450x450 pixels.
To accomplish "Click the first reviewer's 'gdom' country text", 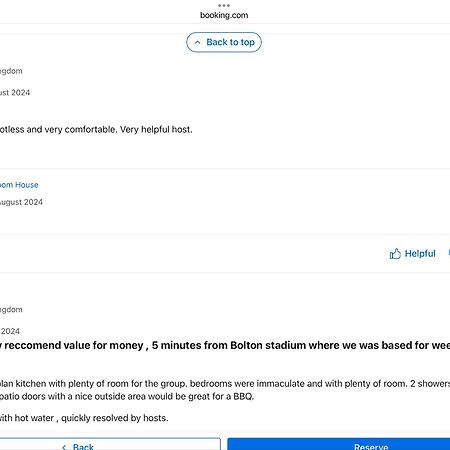I will pos(11,71).
